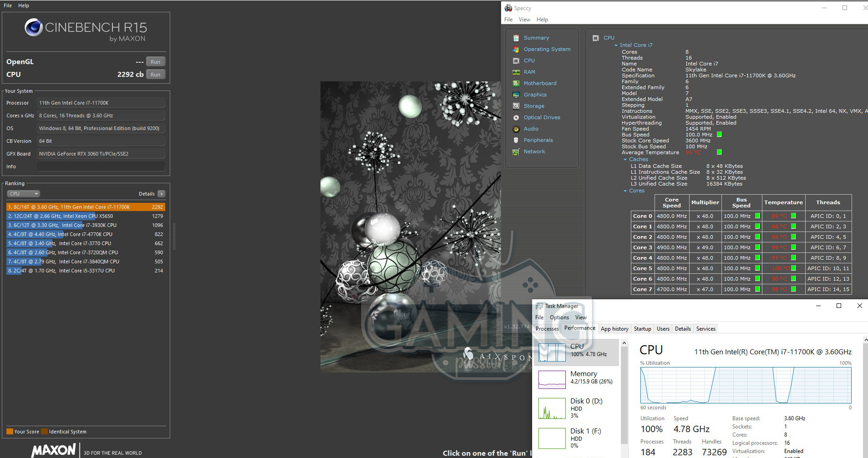Select the RAM icon in Speccy

pos(516,72)
